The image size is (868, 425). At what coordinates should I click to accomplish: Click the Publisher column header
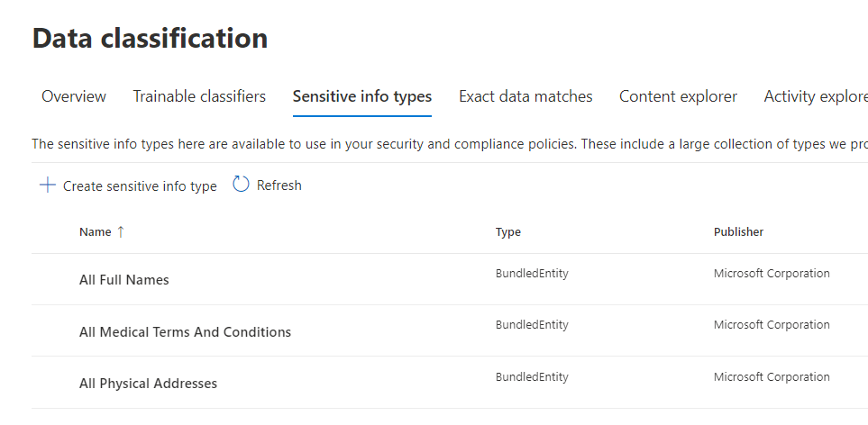[x=738, y=232]
